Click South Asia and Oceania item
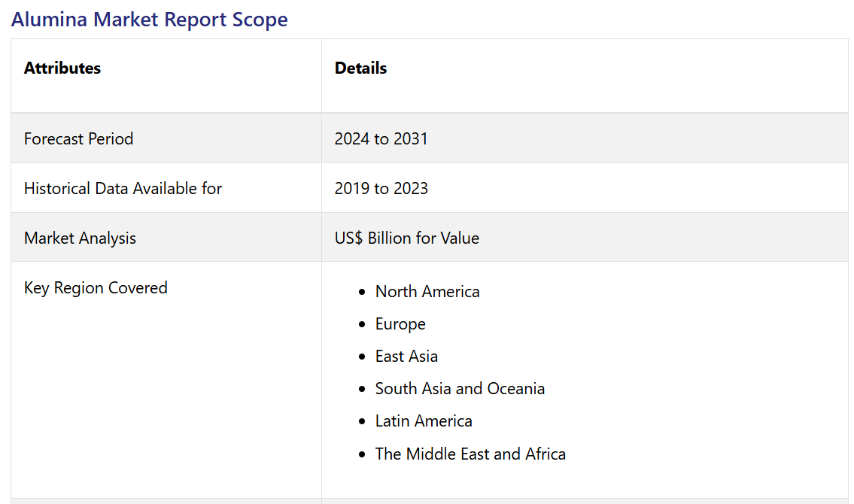 tap(460, 388)
